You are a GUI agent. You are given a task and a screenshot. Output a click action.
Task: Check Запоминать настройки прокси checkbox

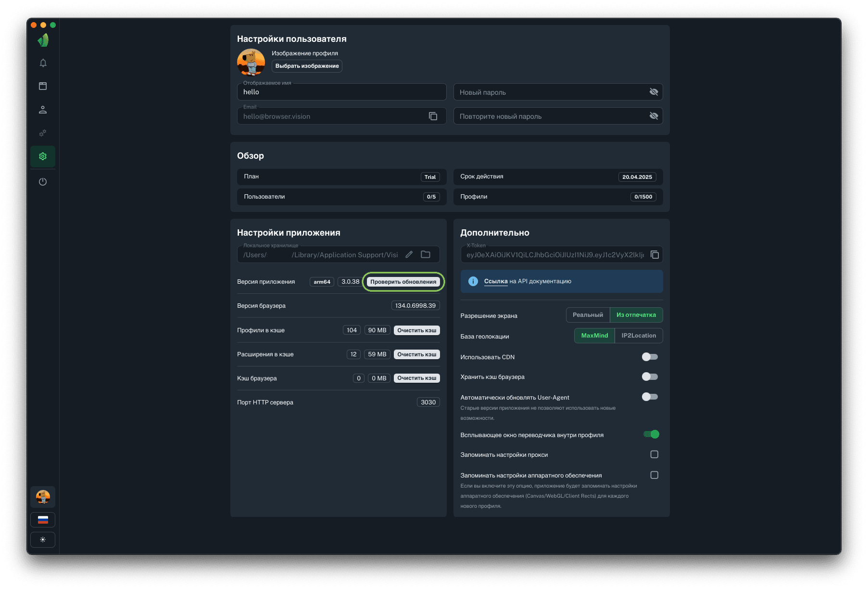[654, 454]
